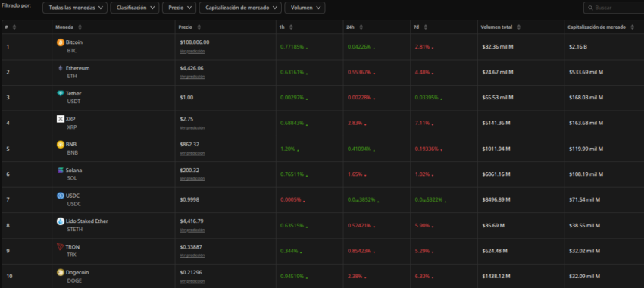Viewport: 644px width, 288px height.
Task: Click the TRON coin logo
Action: pyautogui.click(x=61, y=247)
